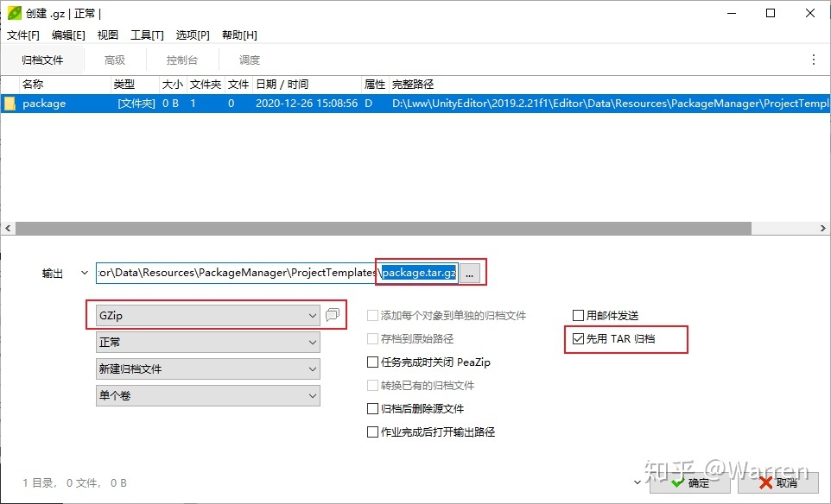Browse output path with ... button
The width and height of the screenshot is (831, 504).
[x=470, y=274]
